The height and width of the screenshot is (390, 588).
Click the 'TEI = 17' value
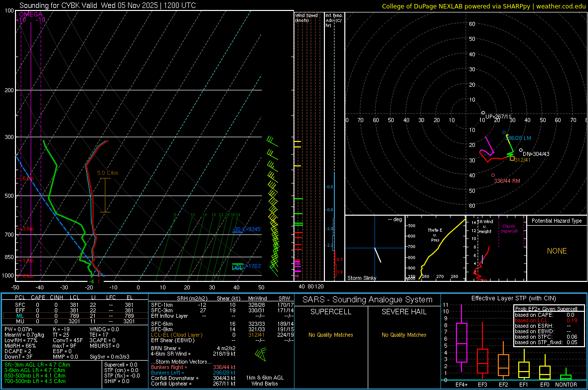pyautogui.click(x=99, y=335)
